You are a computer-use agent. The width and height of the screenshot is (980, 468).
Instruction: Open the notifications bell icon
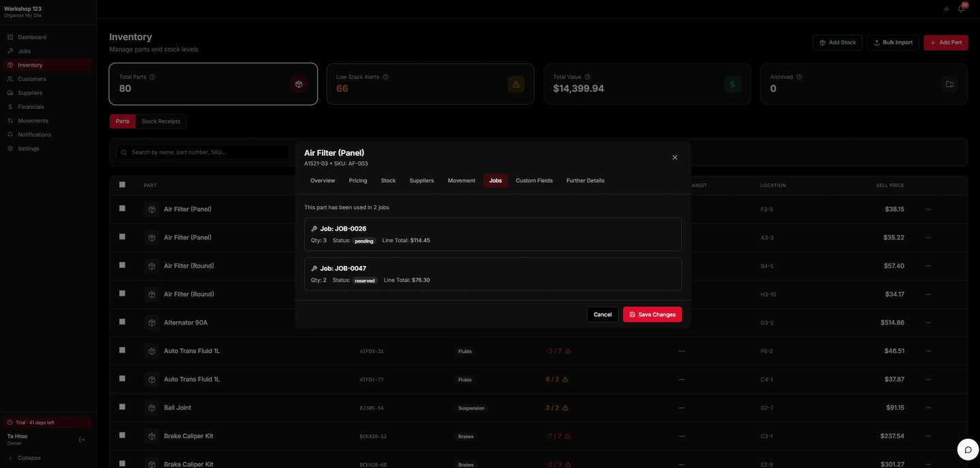[x=961, y=9]
